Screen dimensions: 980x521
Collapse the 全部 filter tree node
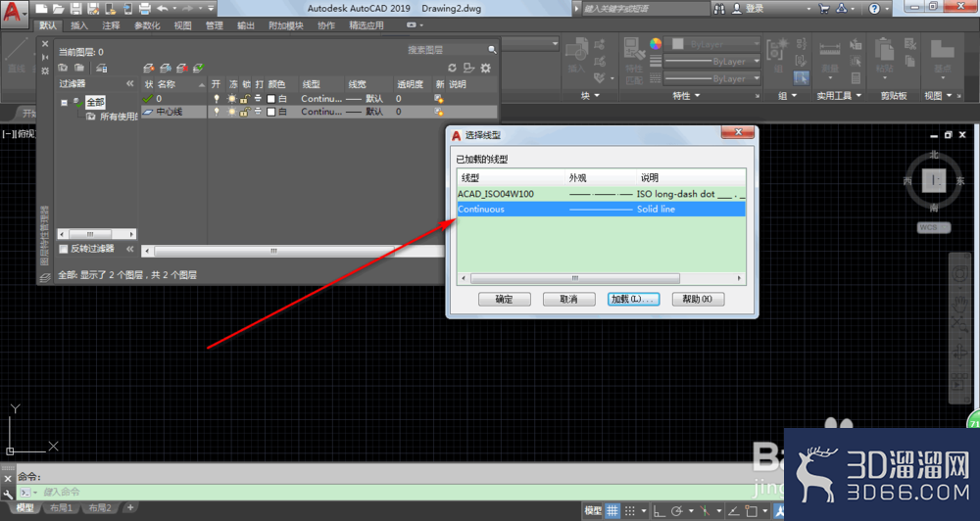point(64,103)
